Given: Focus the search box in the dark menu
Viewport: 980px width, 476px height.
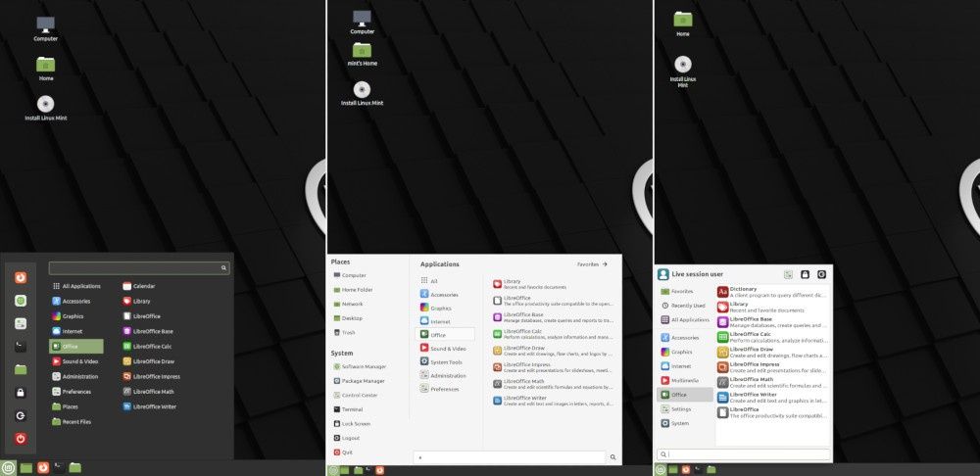Looking at the screenshot, I should [x=139, y=268].
